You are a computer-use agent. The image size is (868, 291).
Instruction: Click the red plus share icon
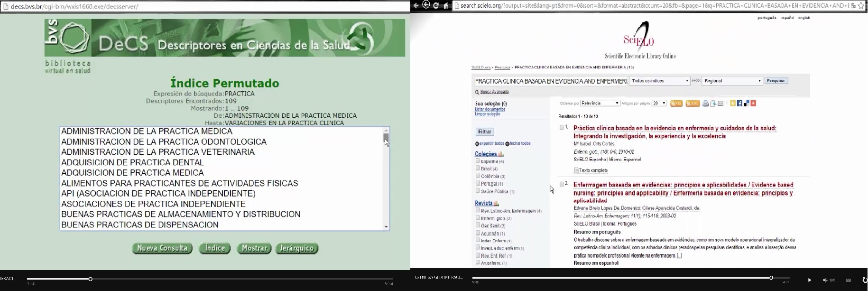coord(753,103)
